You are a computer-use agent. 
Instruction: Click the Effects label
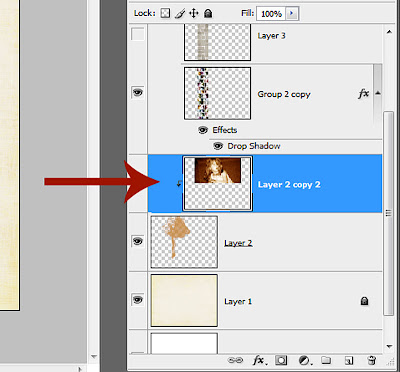(225, 130)
